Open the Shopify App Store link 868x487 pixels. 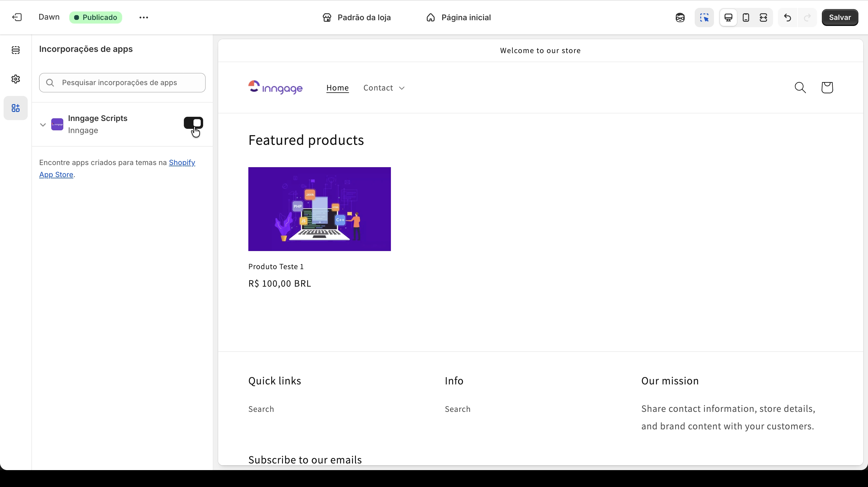click(182, 163)
